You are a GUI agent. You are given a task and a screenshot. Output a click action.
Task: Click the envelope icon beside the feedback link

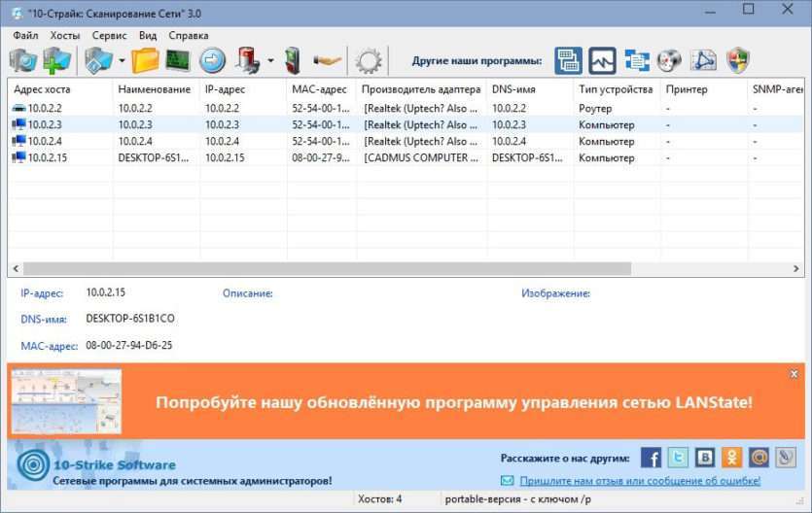click(x=508, y=481)
